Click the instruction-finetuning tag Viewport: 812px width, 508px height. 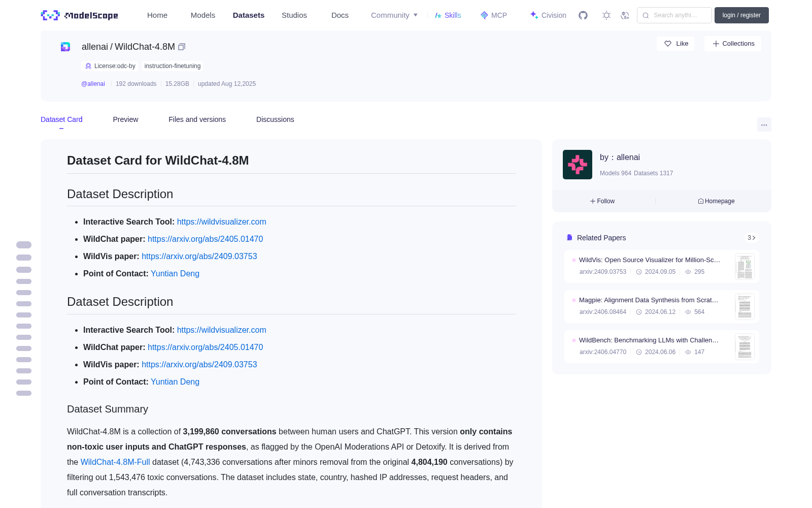[x=173, y=66]
